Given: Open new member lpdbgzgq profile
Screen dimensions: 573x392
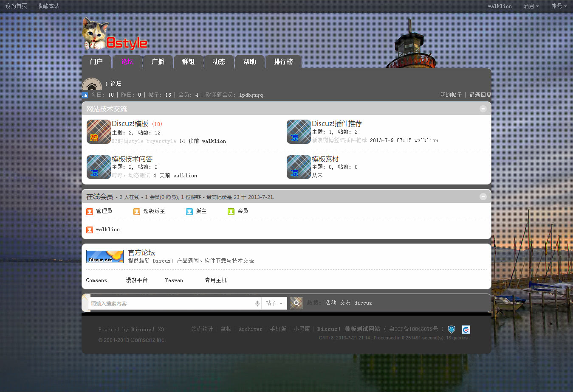Looking at the screenshot, I should (x=251, y=95).
